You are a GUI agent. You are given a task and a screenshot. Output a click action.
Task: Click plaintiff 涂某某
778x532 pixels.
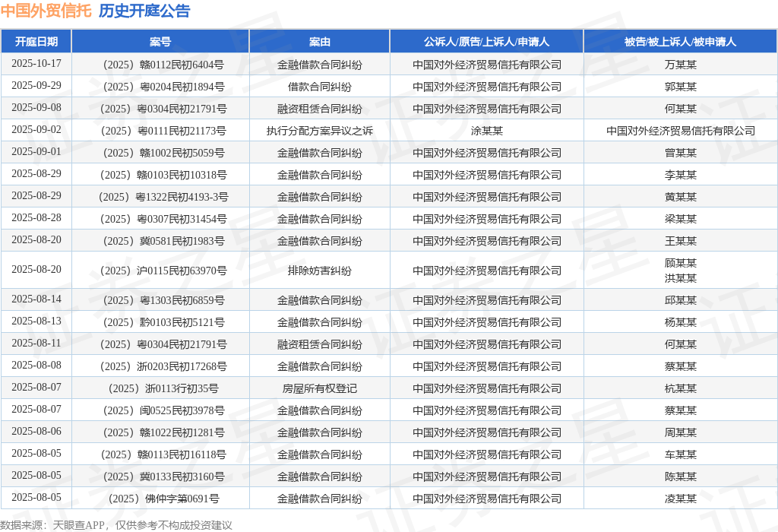[x=487, y=131]
